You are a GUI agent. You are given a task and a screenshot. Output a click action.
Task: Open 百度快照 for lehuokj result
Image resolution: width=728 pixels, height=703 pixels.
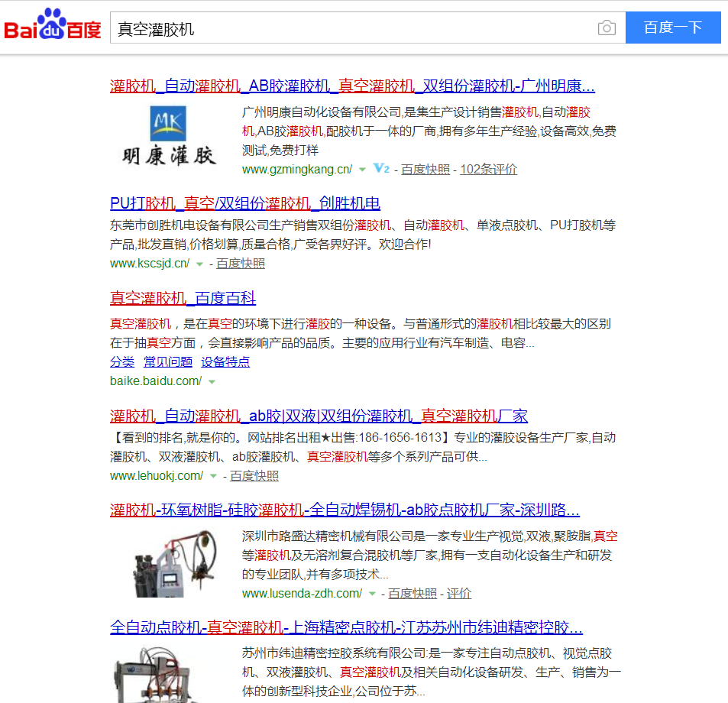254,476
